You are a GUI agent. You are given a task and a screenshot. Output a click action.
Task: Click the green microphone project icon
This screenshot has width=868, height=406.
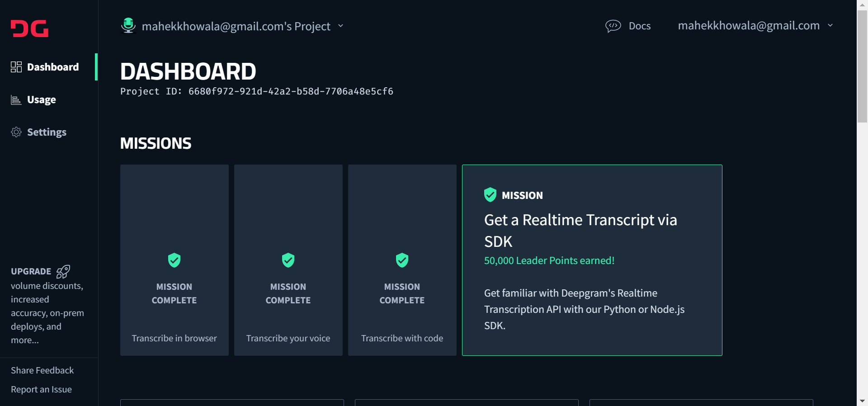point(128,25)
